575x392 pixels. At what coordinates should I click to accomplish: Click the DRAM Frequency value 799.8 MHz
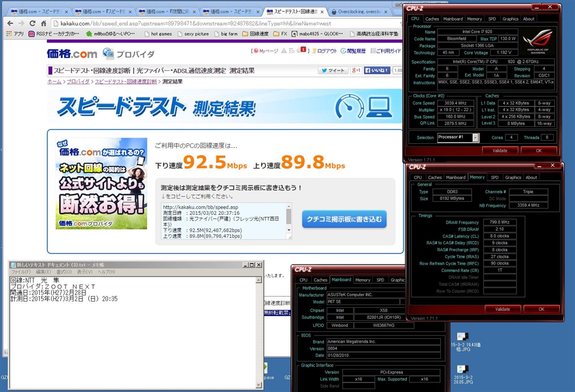point(499,222)
